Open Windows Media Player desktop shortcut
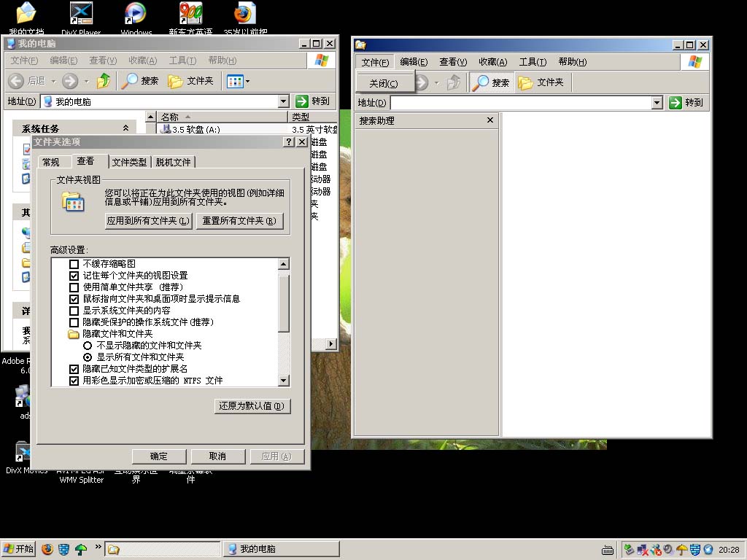The height and width of the screenshot is (560, 747). pos(136,18)
